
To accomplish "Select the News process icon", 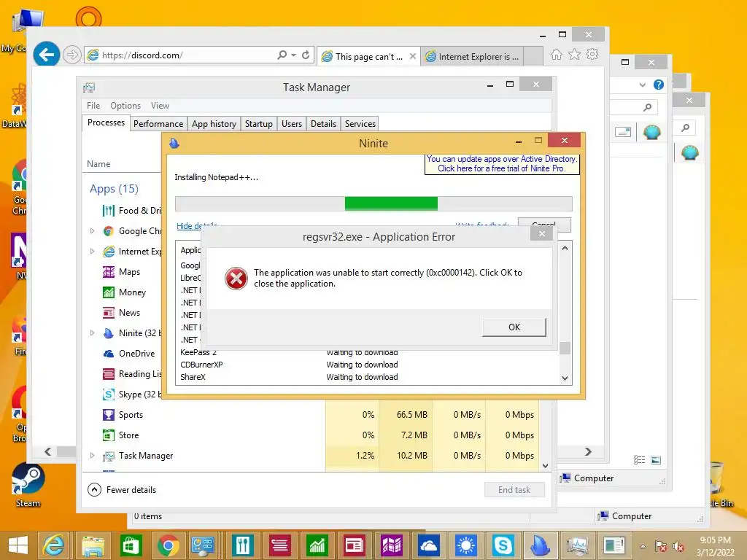I will [109, 313].
